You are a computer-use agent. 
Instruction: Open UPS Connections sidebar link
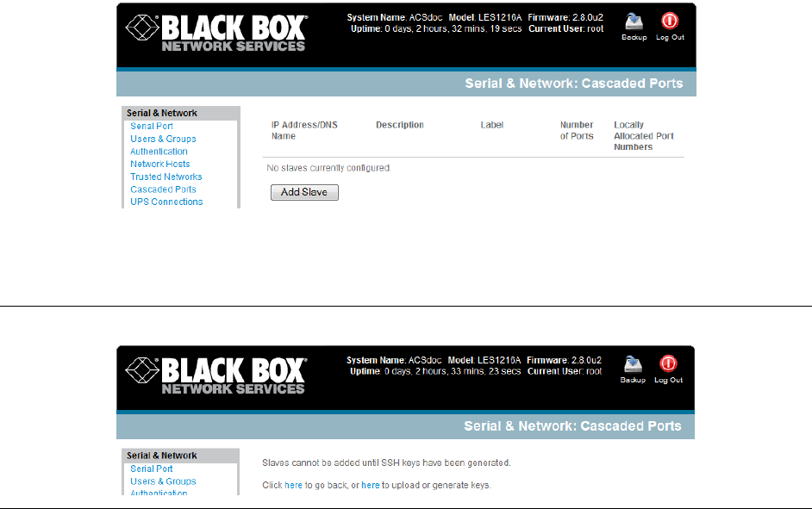point(166,202)
